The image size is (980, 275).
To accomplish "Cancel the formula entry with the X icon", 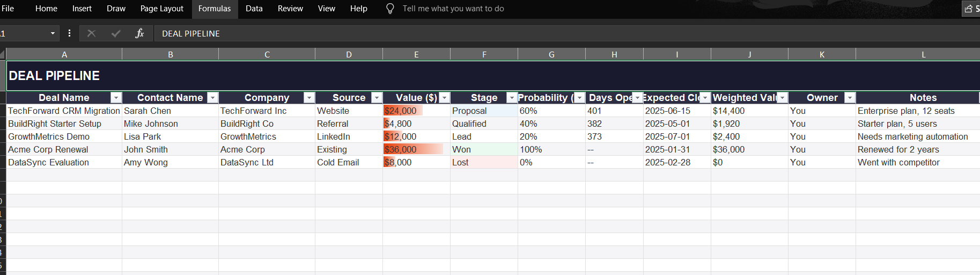I will [x=91, y=33].
